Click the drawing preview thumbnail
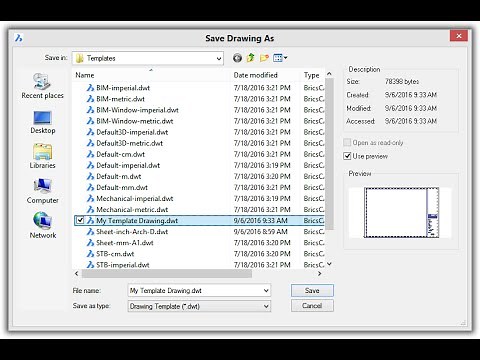The image size is (480, 360). click(x=401, y=212)
